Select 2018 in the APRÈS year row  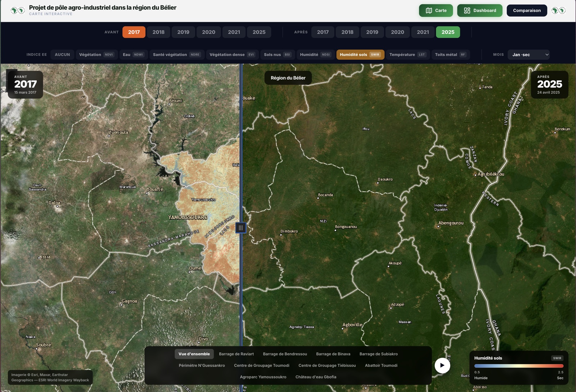click(x=347, y=32)
